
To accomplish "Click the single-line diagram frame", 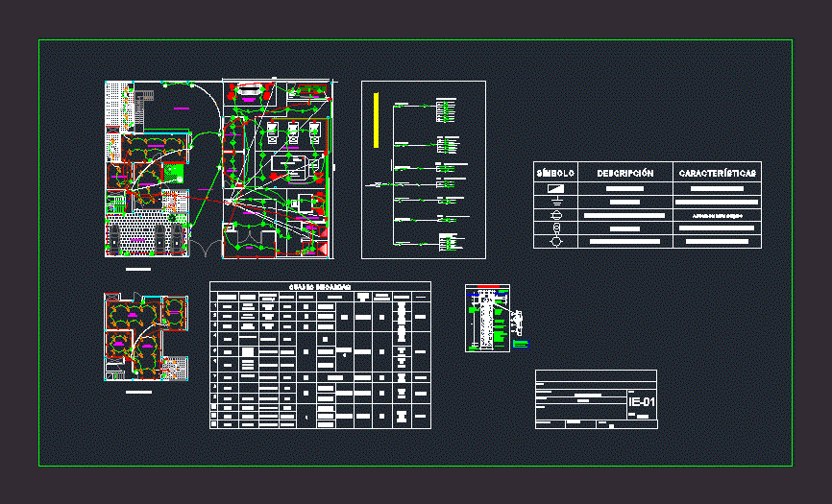I will click(423, 169).
